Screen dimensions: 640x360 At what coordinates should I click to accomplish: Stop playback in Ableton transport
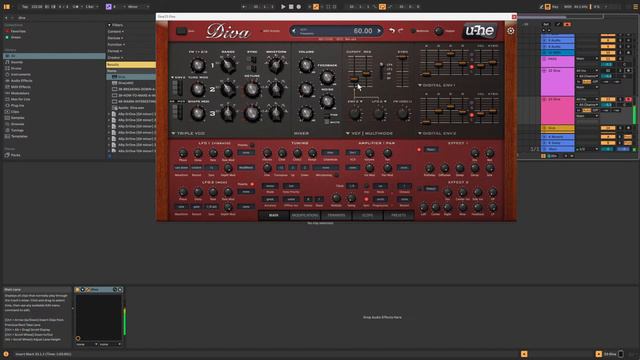(x=291, y=7)
